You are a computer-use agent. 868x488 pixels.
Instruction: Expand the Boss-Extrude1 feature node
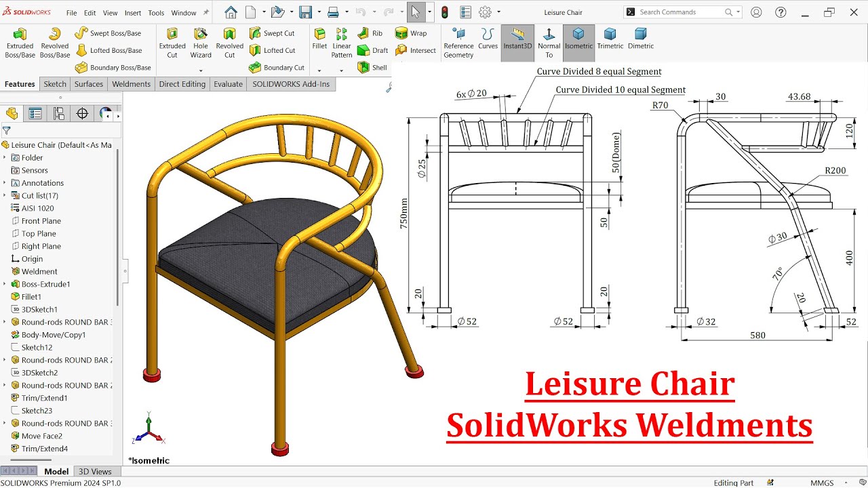(x=4, y=284)
